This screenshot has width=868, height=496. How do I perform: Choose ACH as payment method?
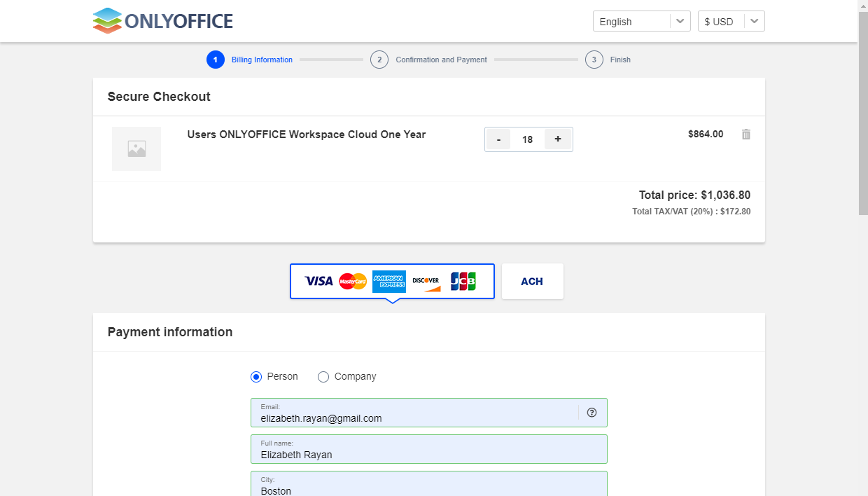pos(532,281)
